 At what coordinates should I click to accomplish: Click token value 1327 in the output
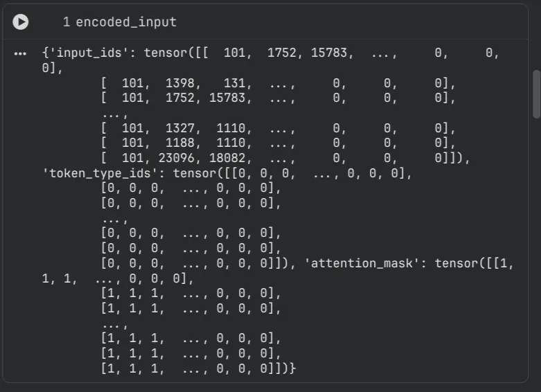(x=180, y=128)
